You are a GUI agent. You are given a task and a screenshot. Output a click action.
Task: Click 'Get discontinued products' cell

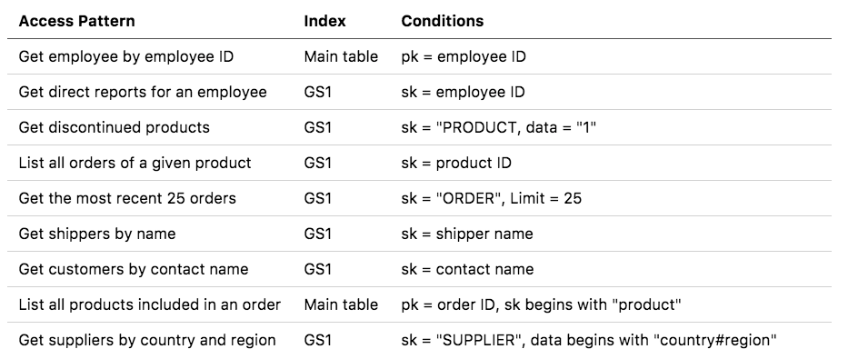[114, 127]
